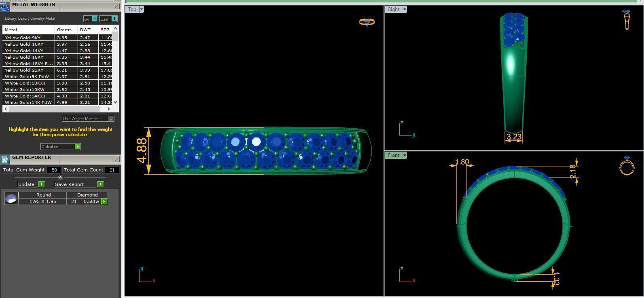Screen dimensions: 644x298
Task: Sort by the Grams column header
Action: pos(66,30)
